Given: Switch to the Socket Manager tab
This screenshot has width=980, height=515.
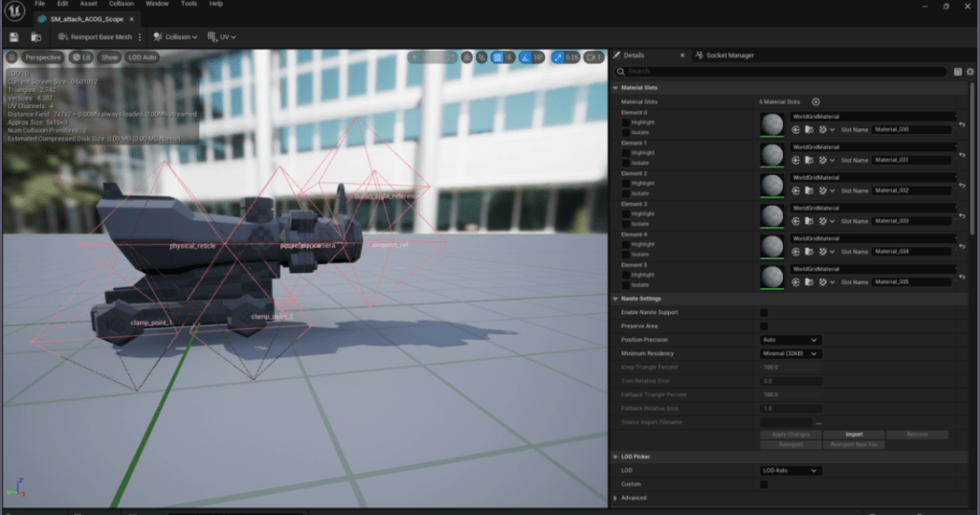Looking at the screenshot, I should click(729, 56).
